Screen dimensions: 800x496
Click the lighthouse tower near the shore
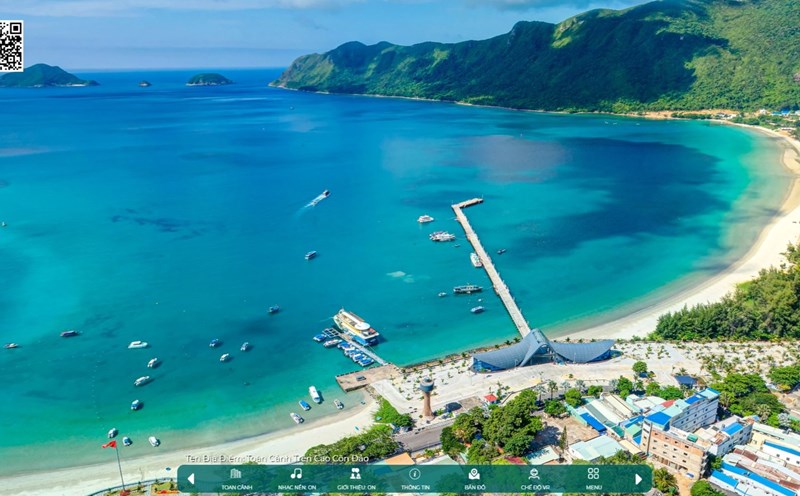(x=427, y=396)
